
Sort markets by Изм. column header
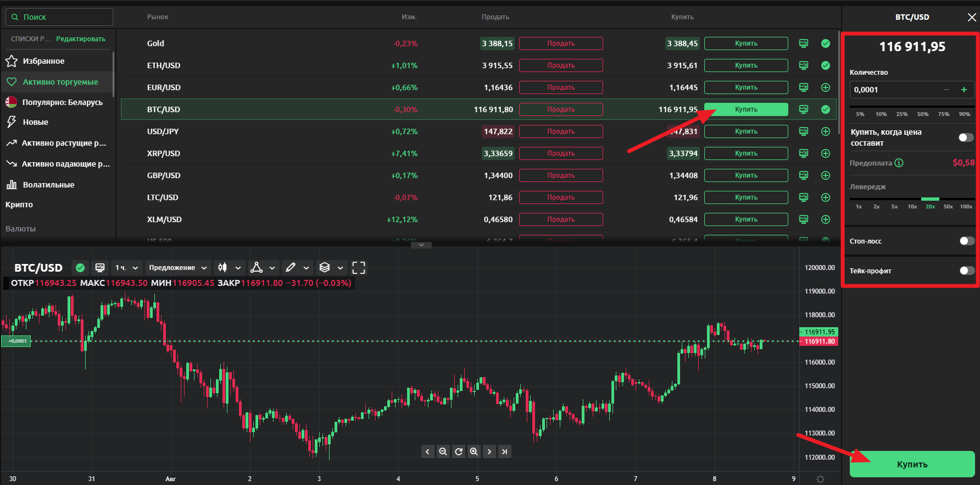(409, 17)
